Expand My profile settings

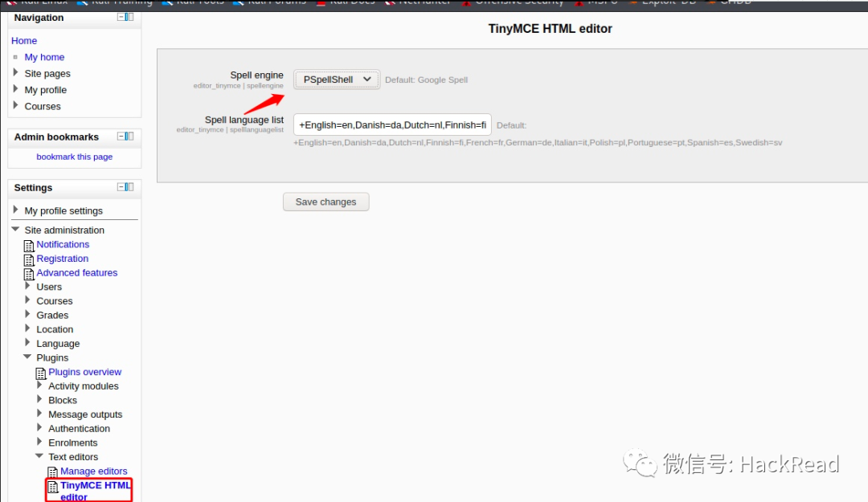point(15,210)
